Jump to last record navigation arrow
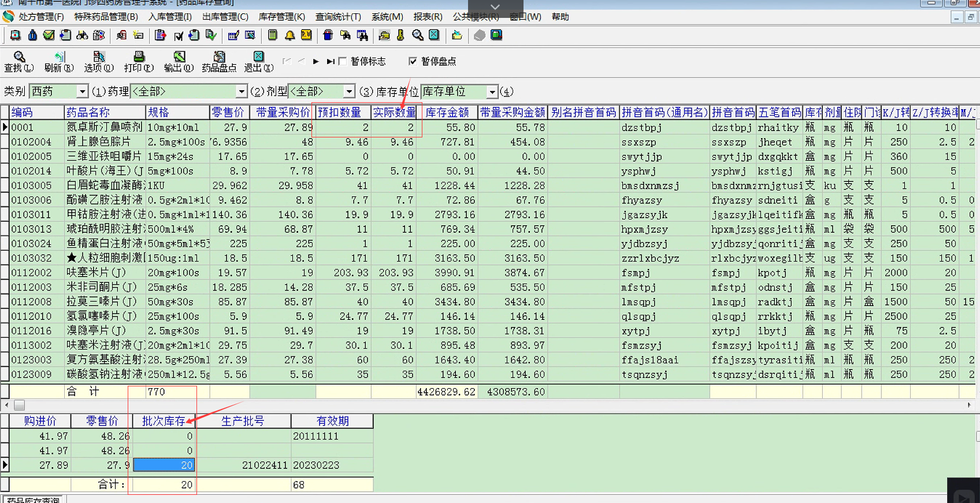 [330, 61]
